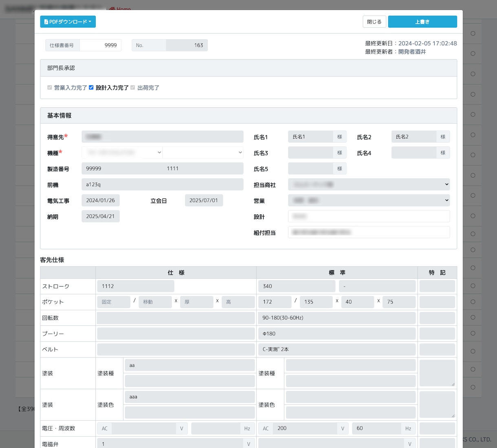Image resolution: width=497 pixels, height=448 pixels.
Task: Click the No. field showing 163
Action: coord(187,45)
